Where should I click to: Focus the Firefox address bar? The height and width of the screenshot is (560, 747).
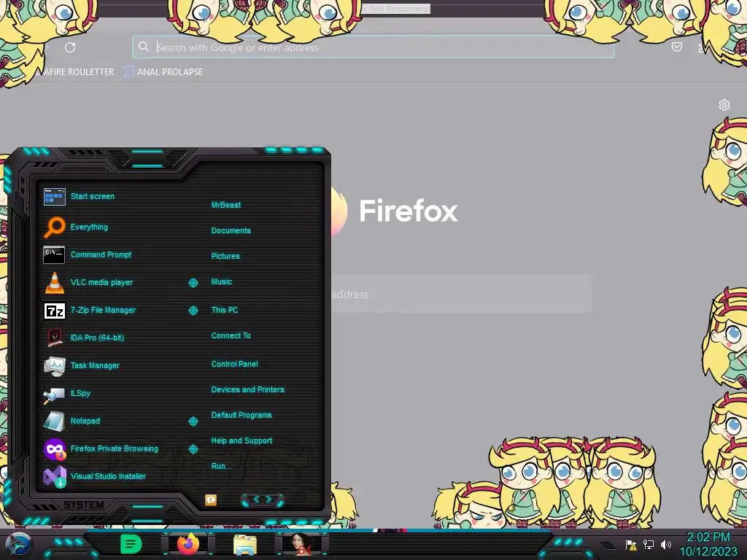pos(373,47)
